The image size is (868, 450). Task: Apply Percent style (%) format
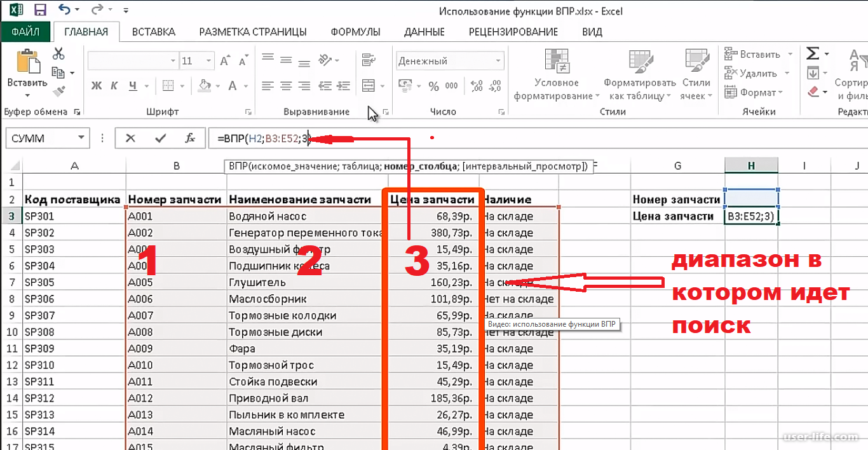[434, 86]
